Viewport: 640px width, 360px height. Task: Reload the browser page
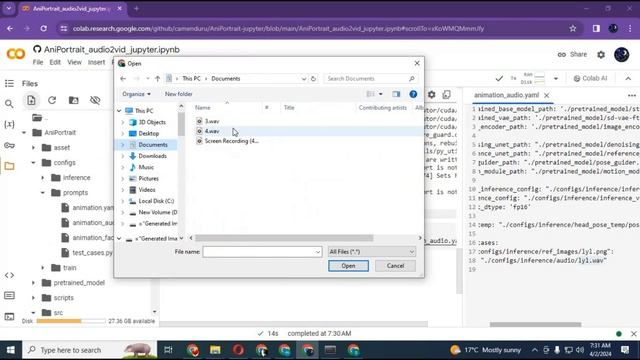coord(43,29)
